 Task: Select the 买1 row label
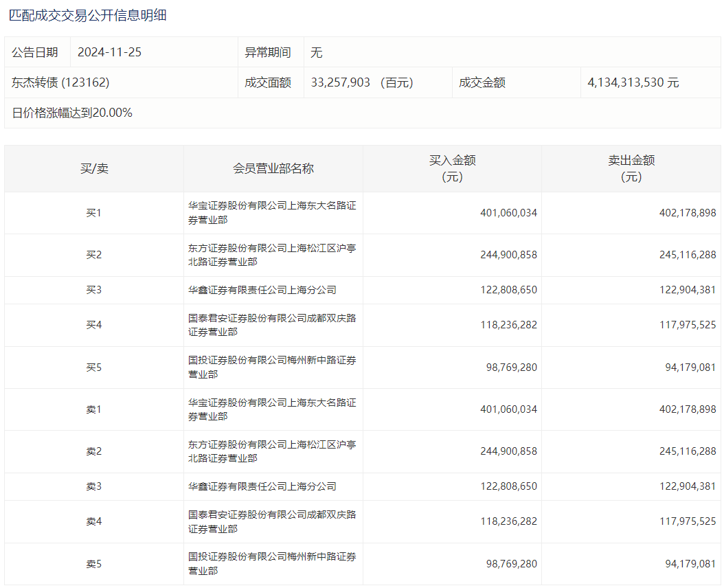(x=94, y=213)
